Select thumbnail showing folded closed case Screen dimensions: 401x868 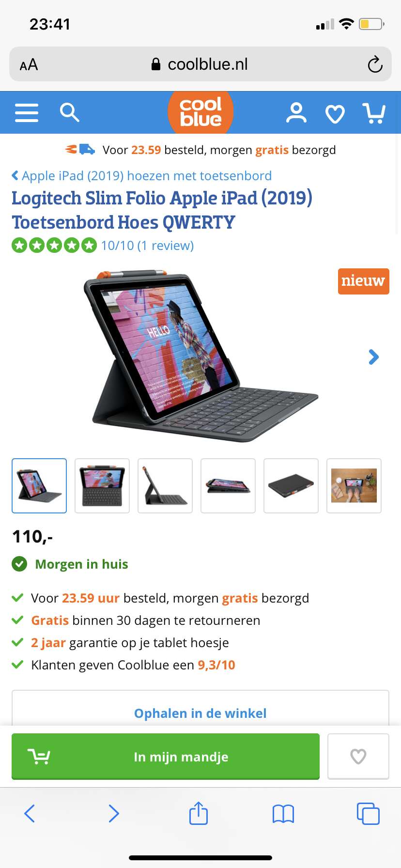[291, 486]
